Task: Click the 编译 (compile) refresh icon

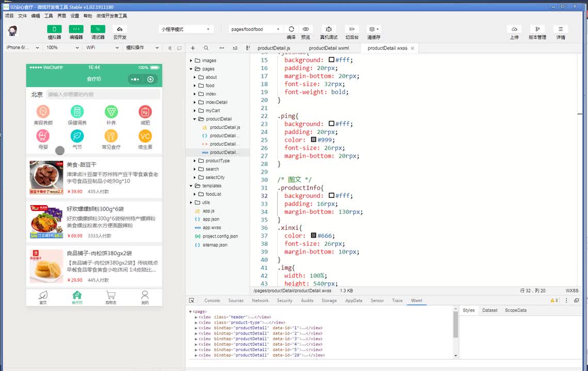Action: [291, 29]
